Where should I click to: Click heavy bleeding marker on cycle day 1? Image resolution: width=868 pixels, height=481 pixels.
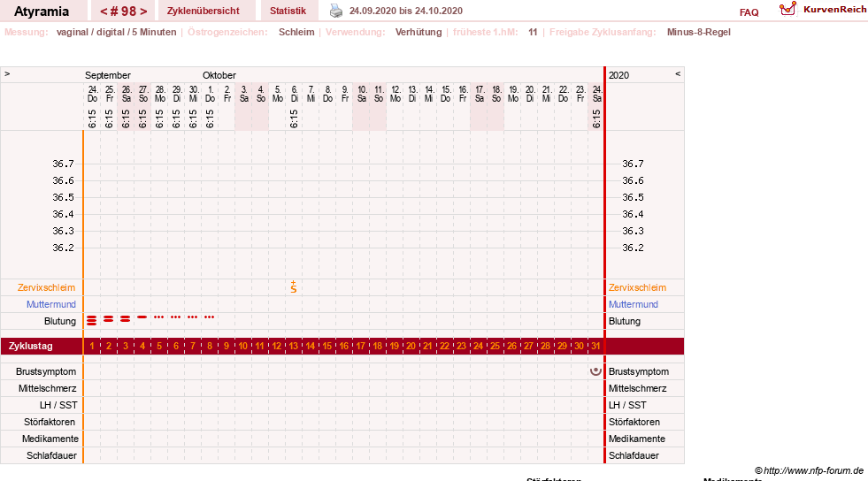coord(92,320)
